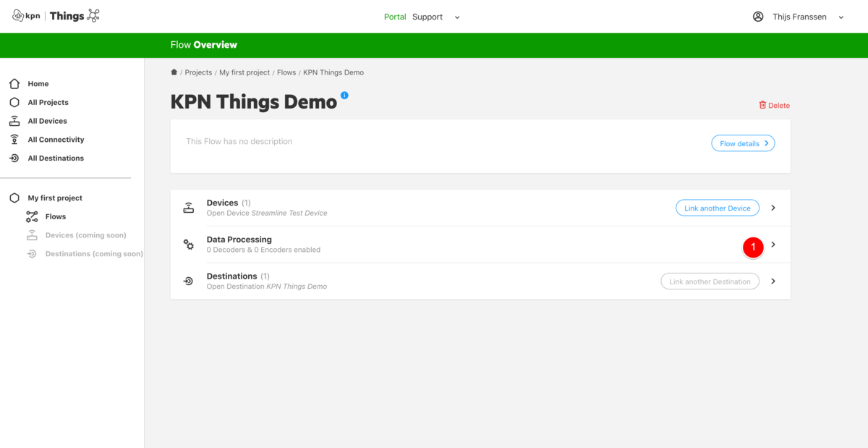
Task: Click the All Destinations arrow-circle icon
Action: pyautogui.click(x=14, y=158)
